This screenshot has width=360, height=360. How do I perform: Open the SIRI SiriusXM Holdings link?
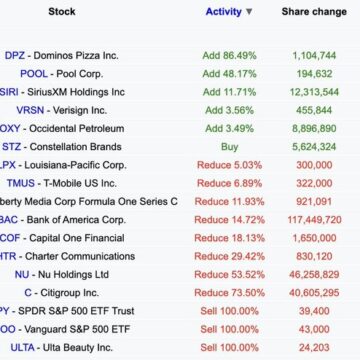click(x=9, y=92)
